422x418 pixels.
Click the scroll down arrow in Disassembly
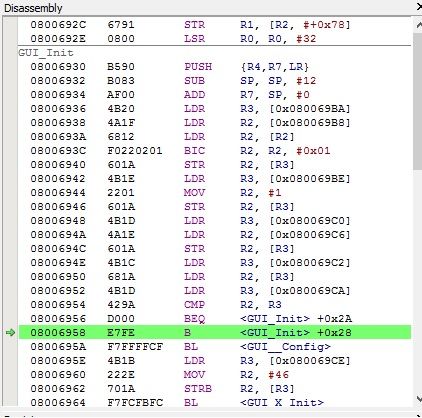tap(419, 398)
